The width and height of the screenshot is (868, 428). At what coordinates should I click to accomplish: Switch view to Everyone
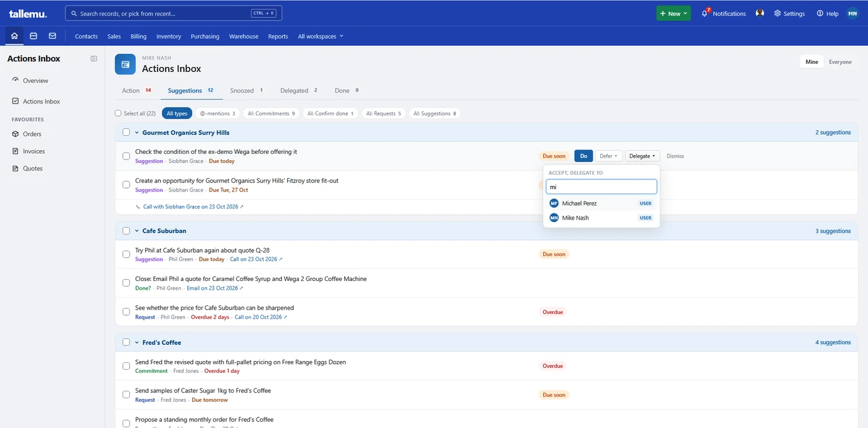pyautogui.click(x=840, y=62)
